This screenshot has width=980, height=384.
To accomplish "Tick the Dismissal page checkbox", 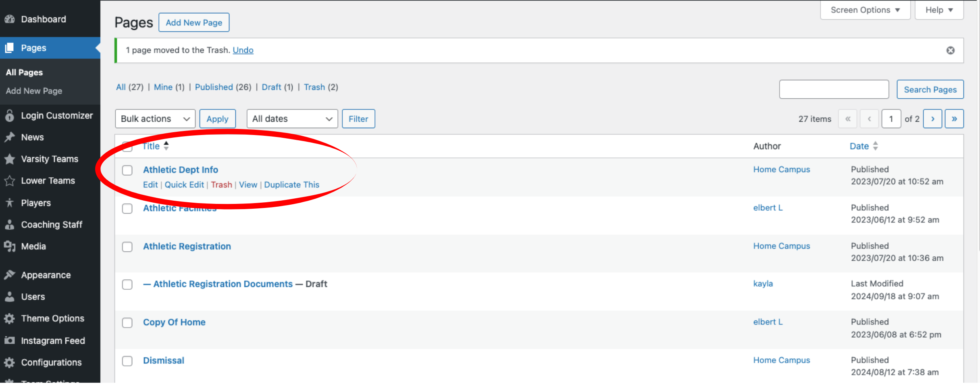I will [x=127, y=361].
